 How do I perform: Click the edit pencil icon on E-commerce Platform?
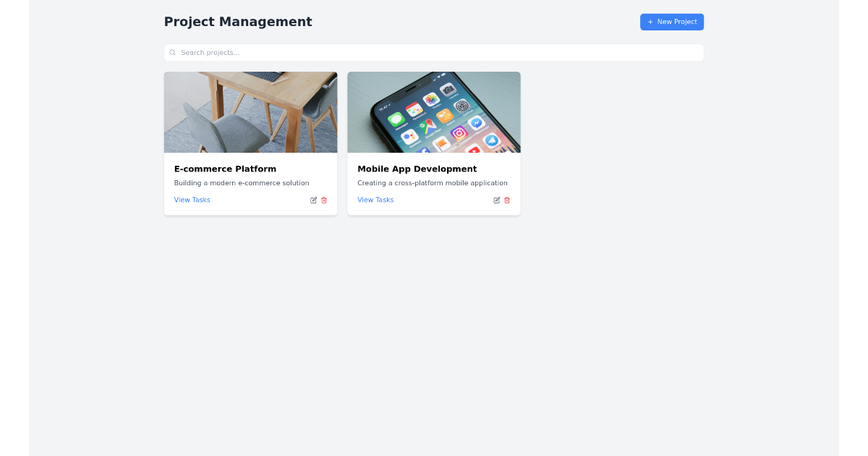(x=313, y=200)
